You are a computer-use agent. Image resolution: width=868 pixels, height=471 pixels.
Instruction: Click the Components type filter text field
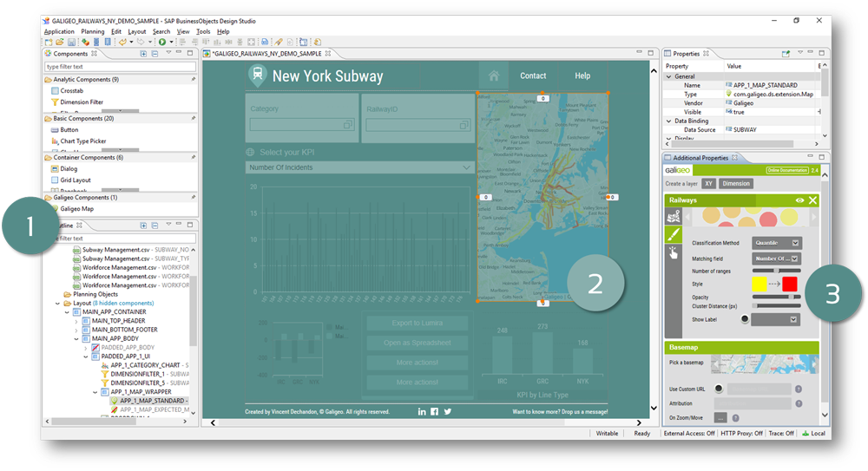click(x=120, y=67)
